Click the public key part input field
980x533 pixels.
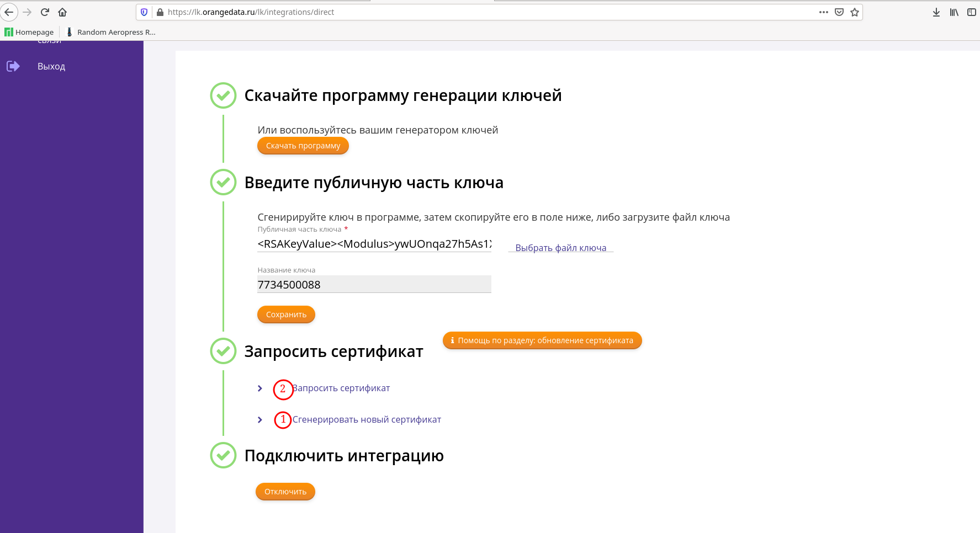pos(374,244)
